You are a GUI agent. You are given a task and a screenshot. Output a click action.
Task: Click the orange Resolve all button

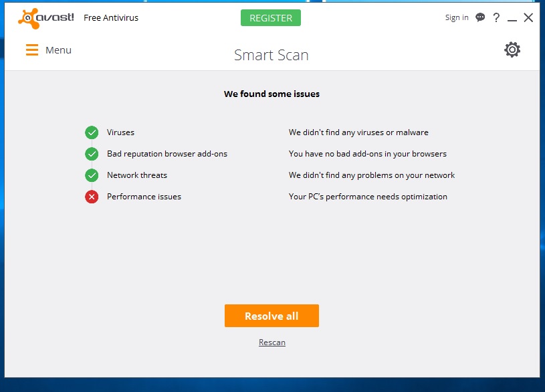(271, 316)
